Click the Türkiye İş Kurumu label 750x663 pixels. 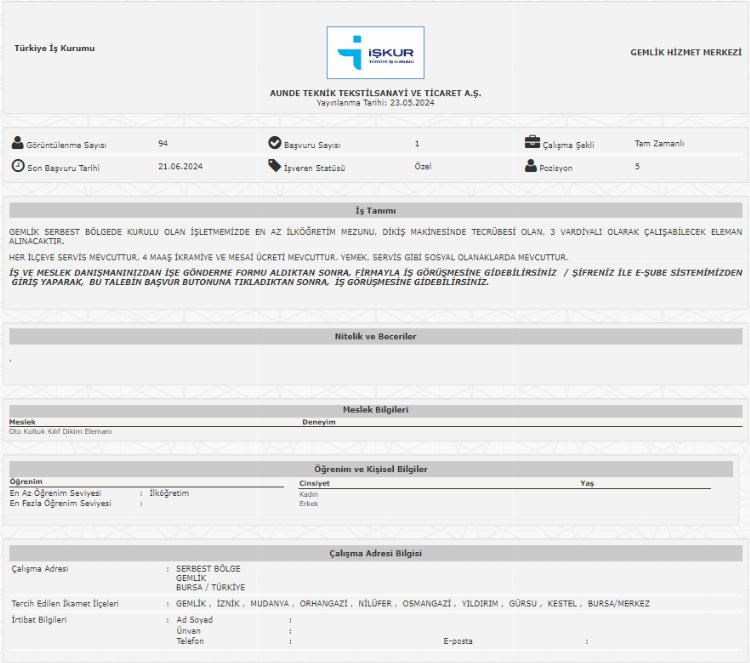pyautogui.click(x=55, y=48)
